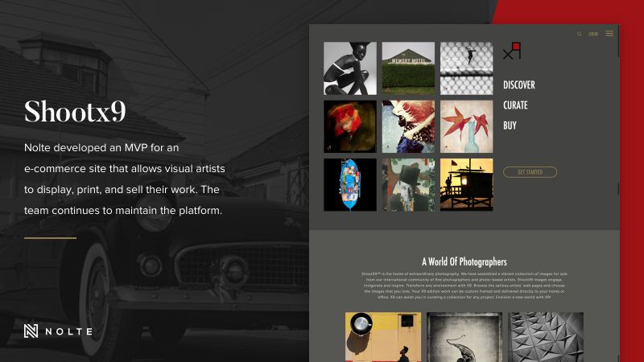Open the man in hat collage thumbnail
The image size is (644, 362).
(x=408, y=185)
